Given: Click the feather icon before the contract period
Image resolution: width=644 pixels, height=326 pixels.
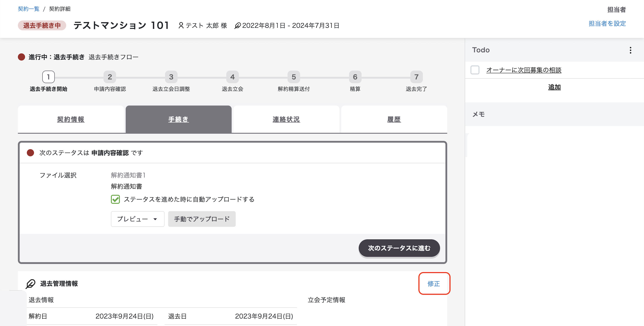Looking at the screenshot, I should click(237, 25).
